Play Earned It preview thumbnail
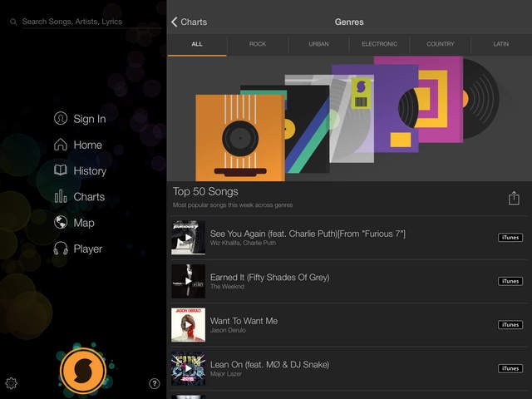The height and width of the screenshot is (399, 532). click(189, 281)
